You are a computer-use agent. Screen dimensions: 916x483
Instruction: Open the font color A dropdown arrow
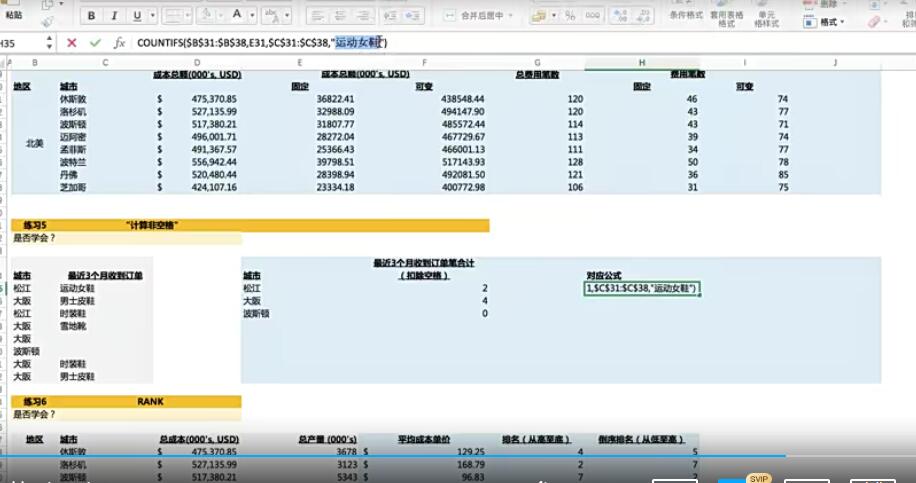tap(252, 16)
